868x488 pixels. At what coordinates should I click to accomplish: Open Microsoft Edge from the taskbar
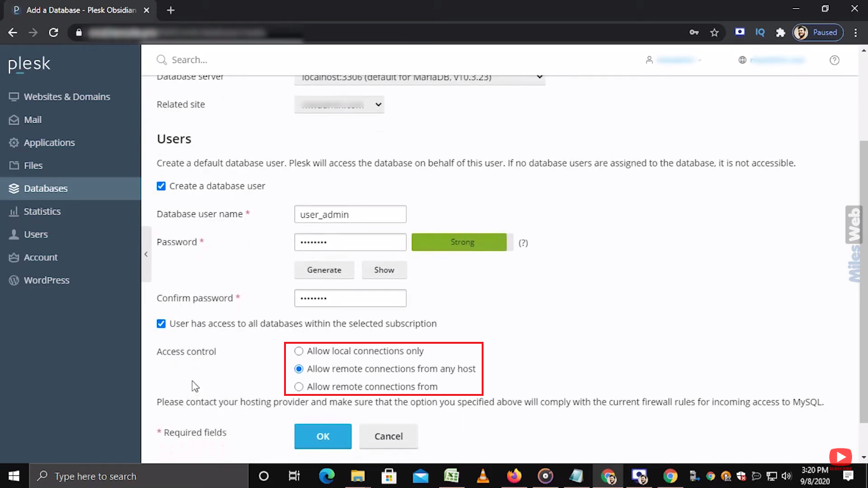pyautogui.click(x=327, y=476)
